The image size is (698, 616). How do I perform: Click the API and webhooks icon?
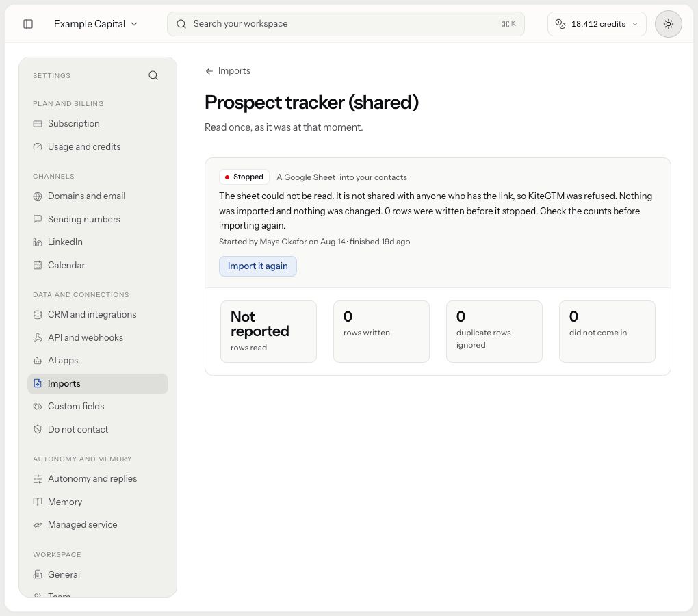click(38, 338)
